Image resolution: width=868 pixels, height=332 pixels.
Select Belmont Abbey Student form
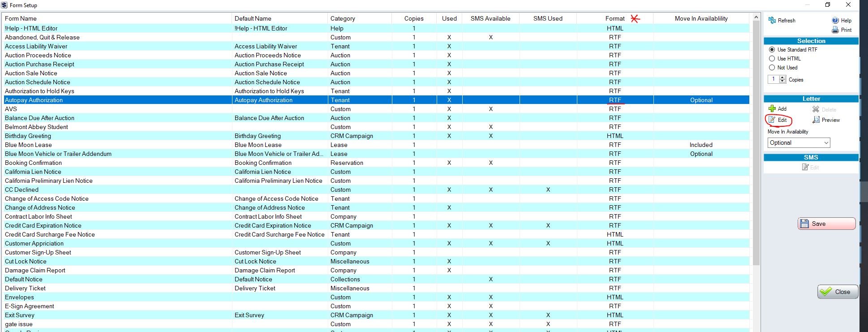pyautogui.click(x=36, y=127)
